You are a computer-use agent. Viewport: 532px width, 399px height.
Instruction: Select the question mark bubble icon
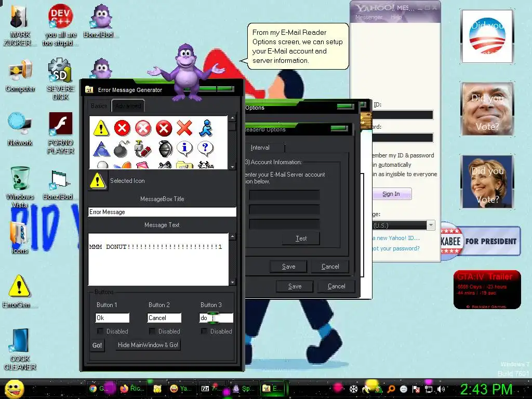[205, 148]
